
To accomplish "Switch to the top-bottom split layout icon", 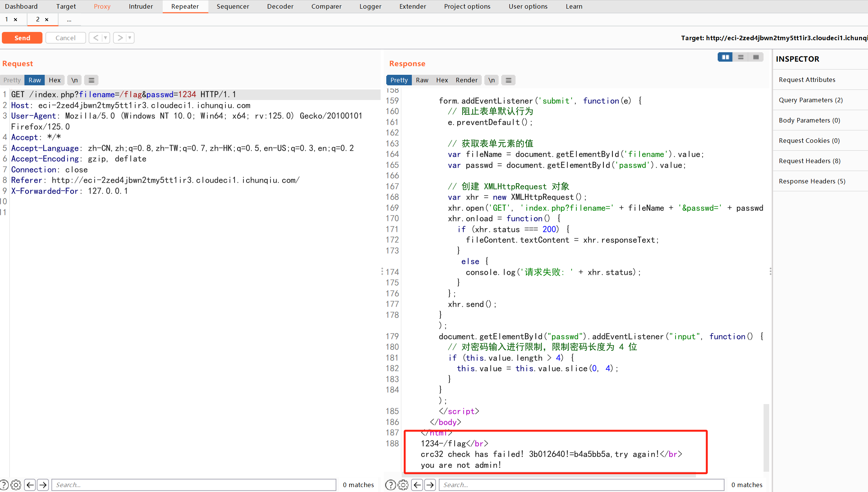I will tap(741, 57).
